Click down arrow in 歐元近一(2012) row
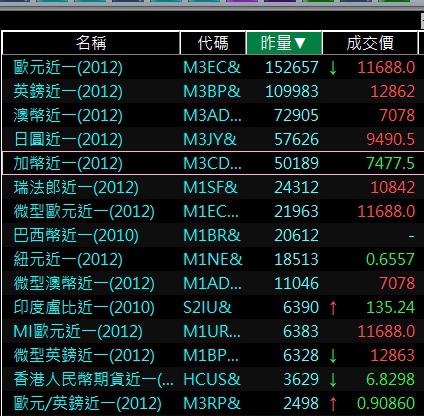The height and width of the screenshot is (416, 424). click(x=333, y=68)
